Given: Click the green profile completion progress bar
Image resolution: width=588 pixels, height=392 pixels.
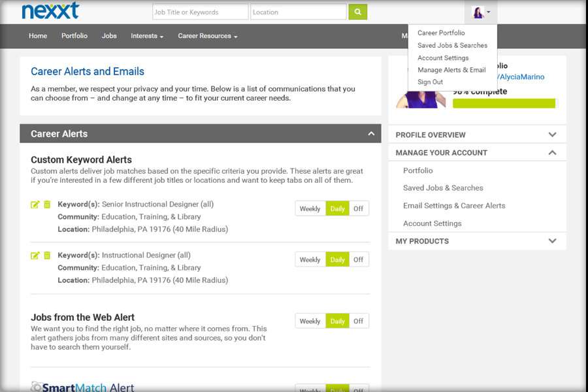Looking at the screenshot, I should tap(504, 103).
